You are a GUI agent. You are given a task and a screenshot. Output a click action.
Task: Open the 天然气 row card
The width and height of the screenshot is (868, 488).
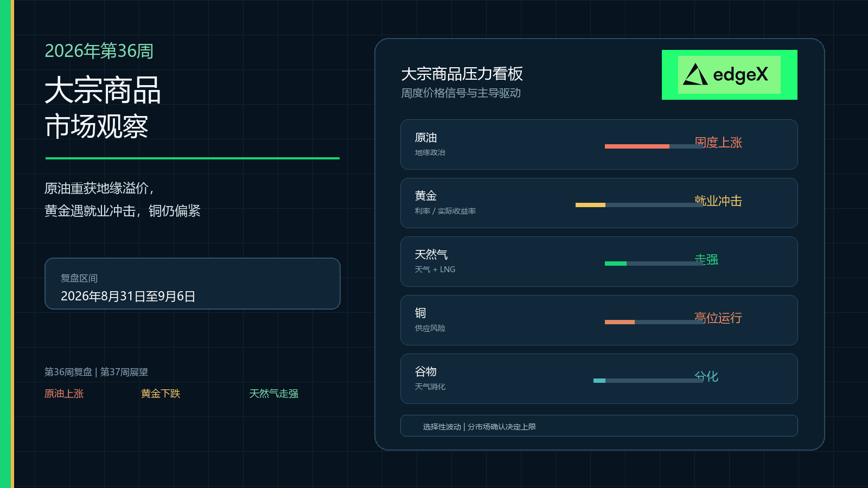599,261
